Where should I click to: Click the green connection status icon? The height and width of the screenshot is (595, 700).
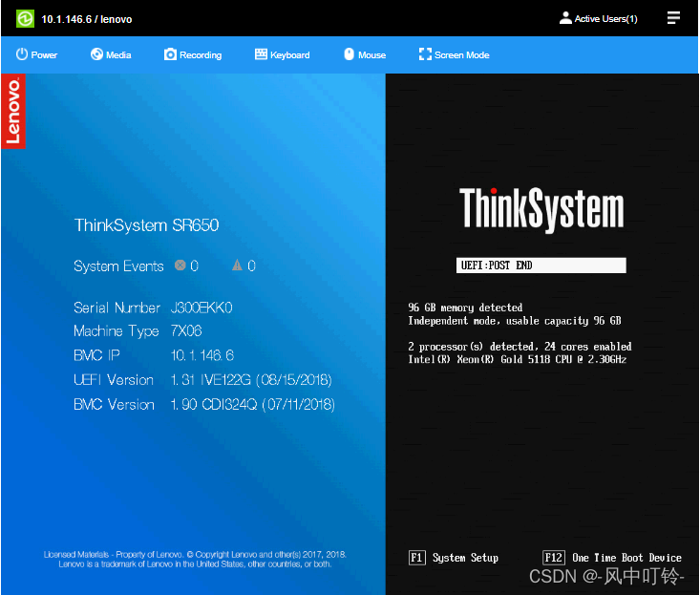pos(25,19)
